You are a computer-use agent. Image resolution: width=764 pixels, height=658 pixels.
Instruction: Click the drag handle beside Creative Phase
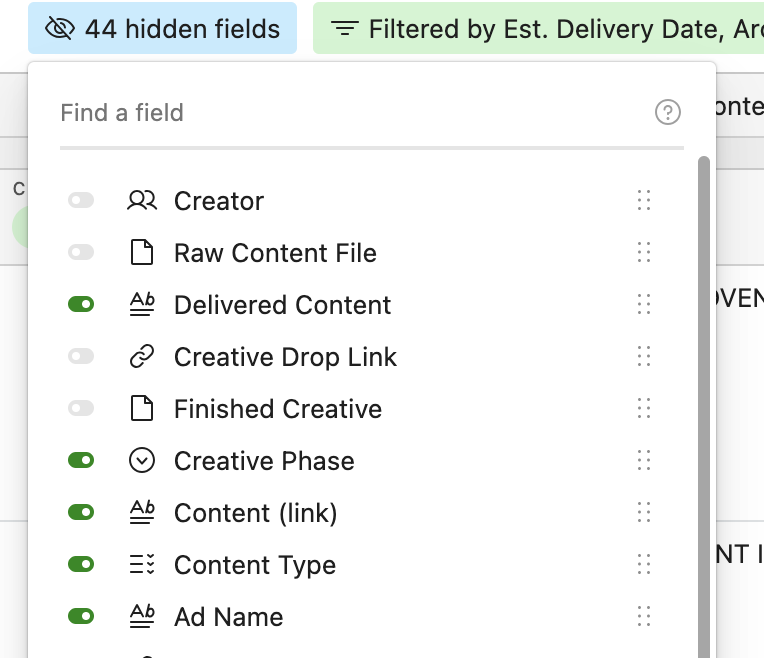coord(644,461)
